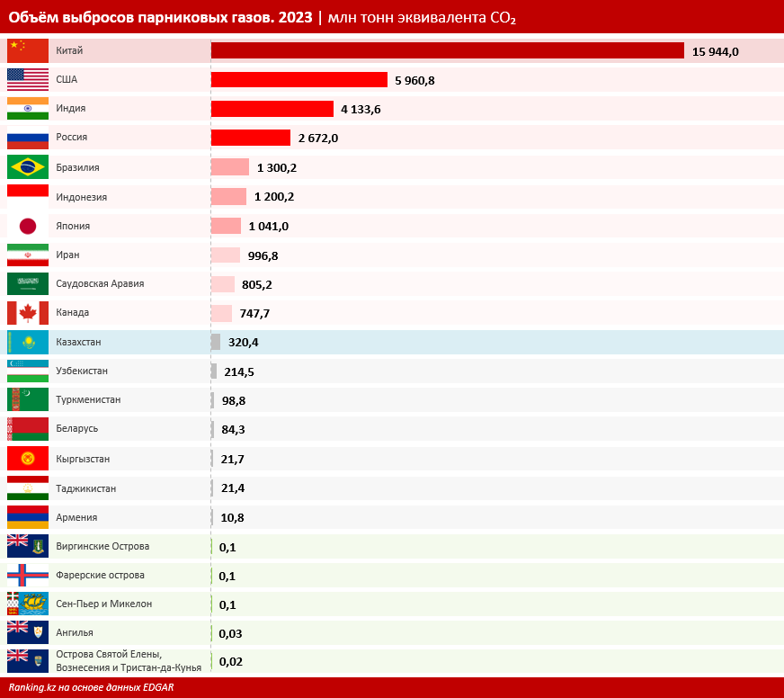Click the 'Виргинские Острова' country label
784x698 pixels.
tap(102, 546)
